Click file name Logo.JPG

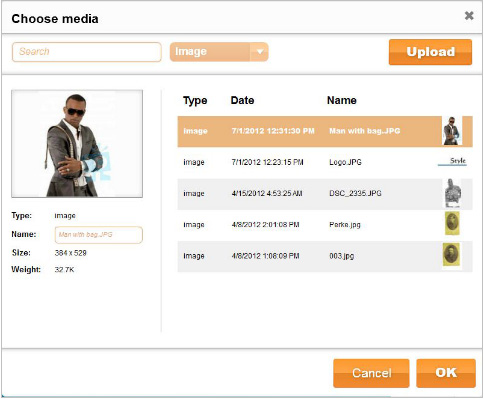point(345,162)
